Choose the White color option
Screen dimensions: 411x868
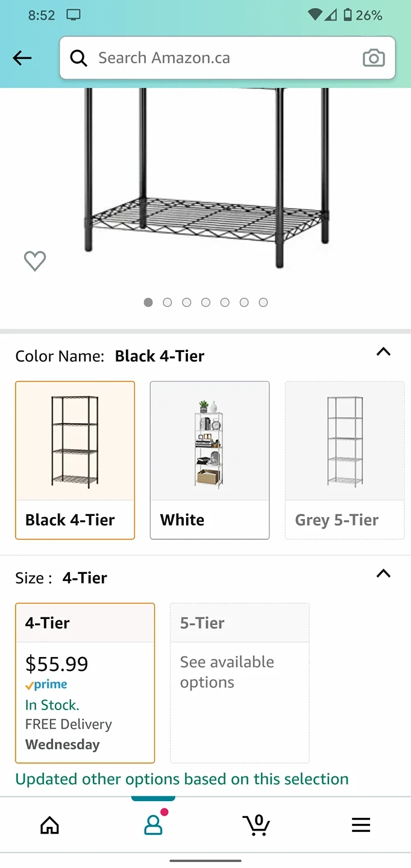tap(210, 460)
